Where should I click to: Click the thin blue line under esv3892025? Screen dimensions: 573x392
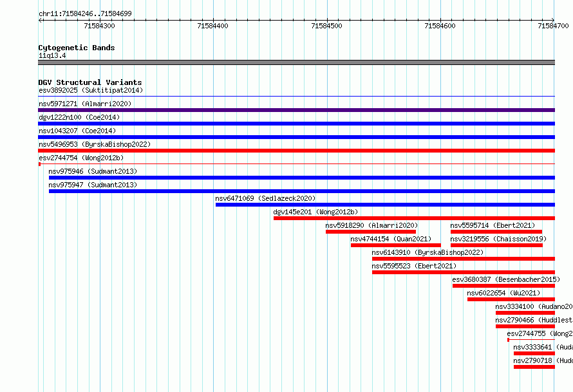(x=296, y=97)
